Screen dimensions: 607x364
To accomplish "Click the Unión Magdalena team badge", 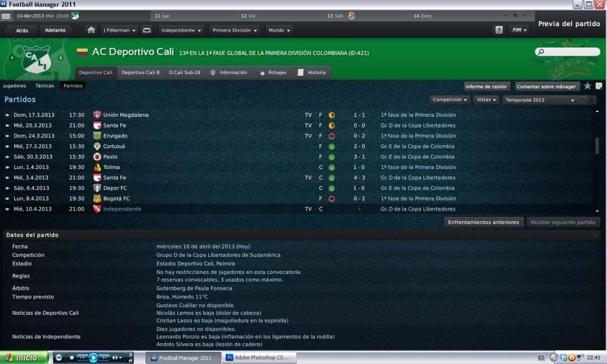I will pyautogui.click(x=97, y=114).
